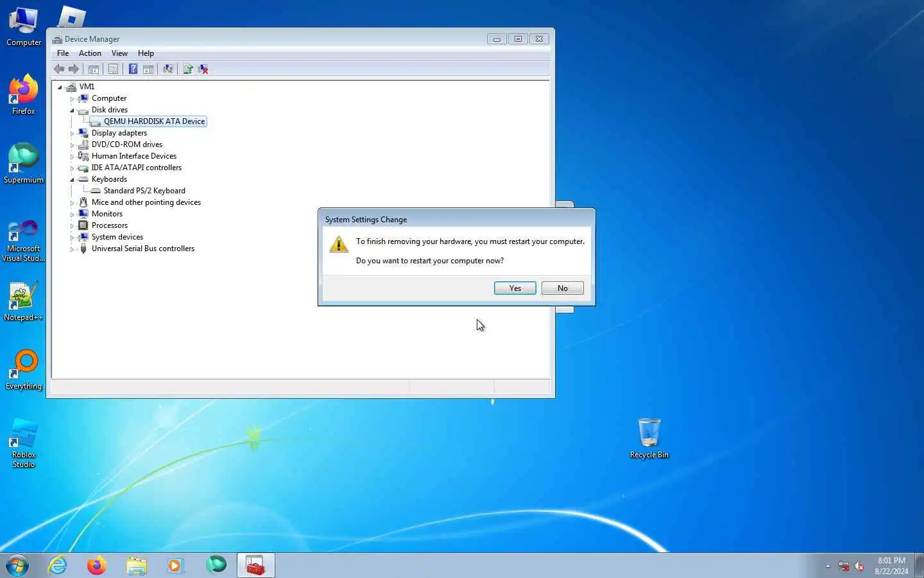Expand the Monitors category arrow
924x578 pixels.
point(72,215)
